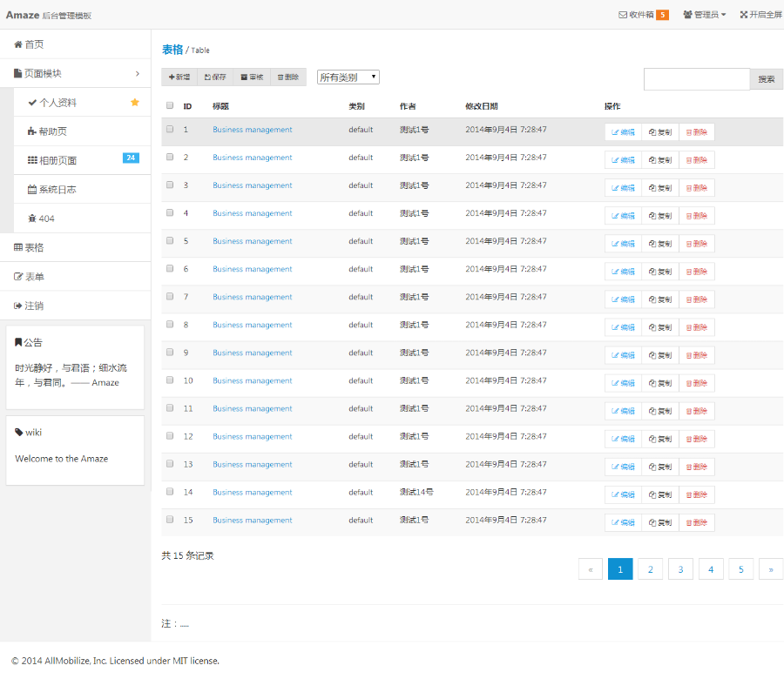Delete row 9 with red 删除 button
The image size is (784, 679).
697,356
